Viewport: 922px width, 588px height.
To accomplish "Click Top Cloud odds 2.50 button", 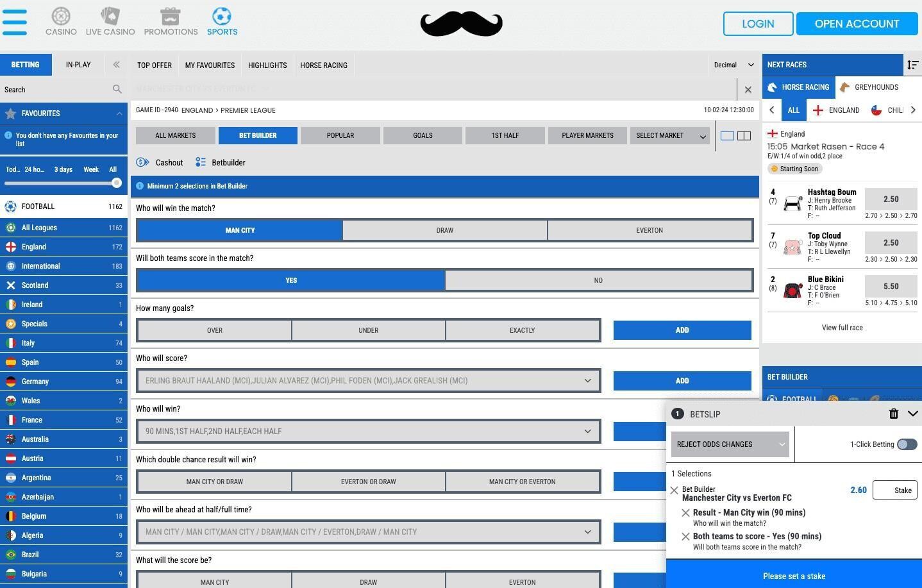I will tap(891, 243).
